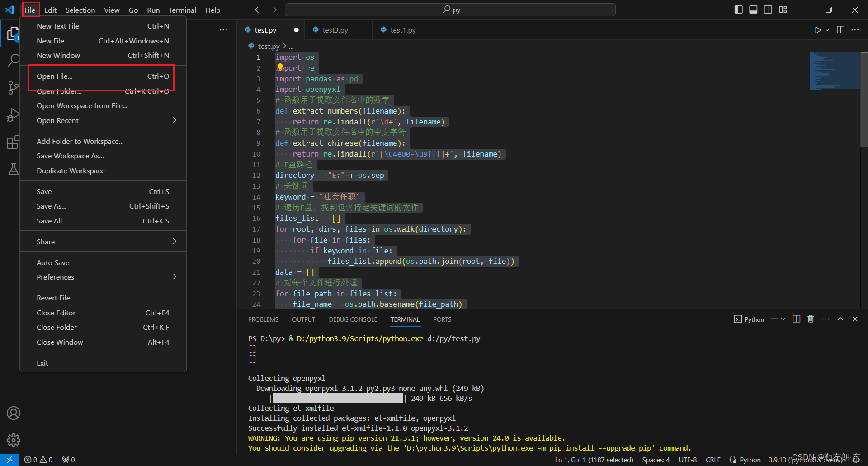Open the Extensions view
The height and width of the screenshot is (466, 868).
[13, 143]
